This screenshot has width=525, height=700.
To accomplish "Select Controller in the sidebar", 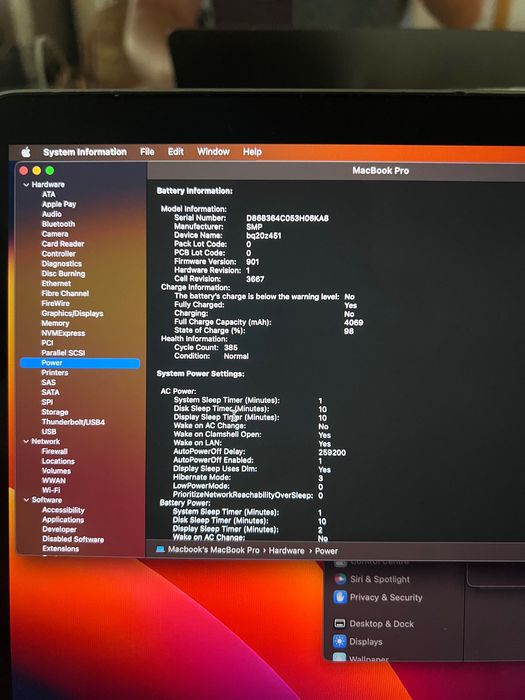I will pos(58,254).
